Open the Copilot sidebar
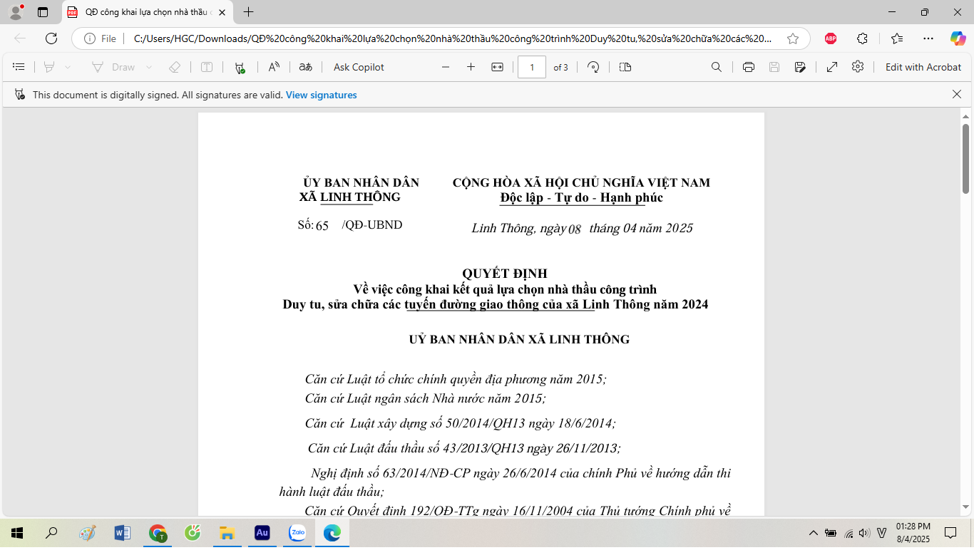 (958, 38)
